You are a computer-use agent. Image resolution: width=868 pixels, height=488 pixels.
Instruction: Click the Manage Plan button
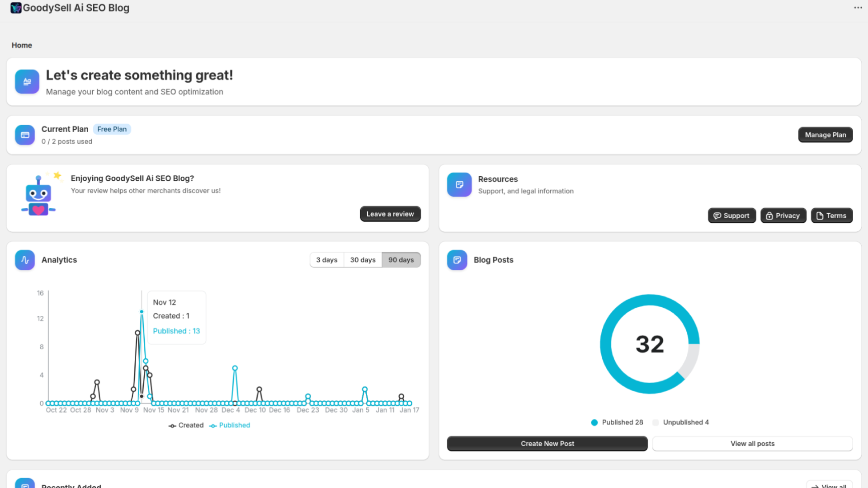click(825, 135)
